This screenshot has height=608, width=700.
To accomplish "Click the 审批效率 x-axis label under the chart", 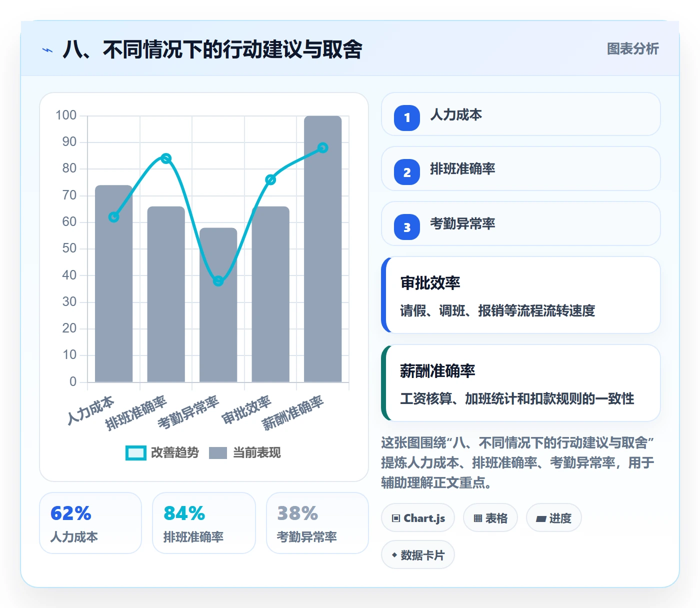I will click(246, 409).
